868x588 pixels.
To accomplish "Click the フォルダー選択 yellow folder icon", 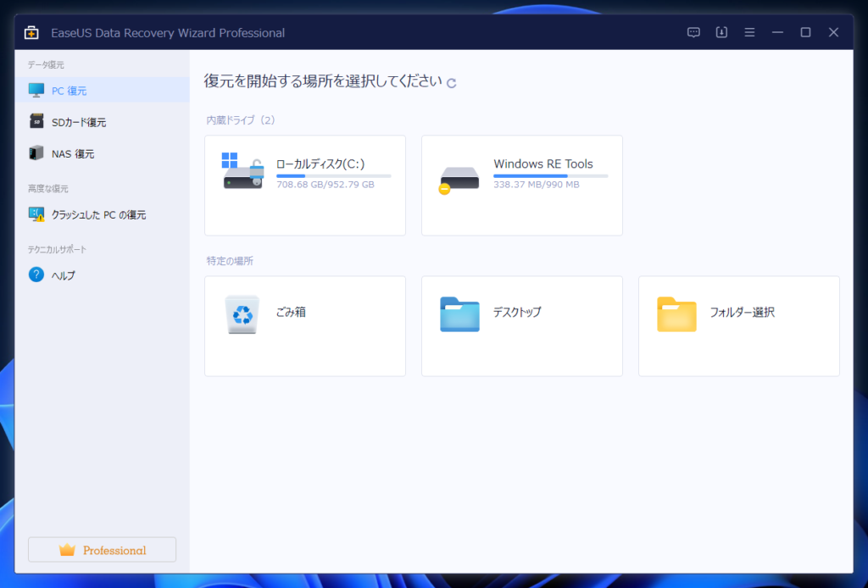I will (x=676, y=313).
